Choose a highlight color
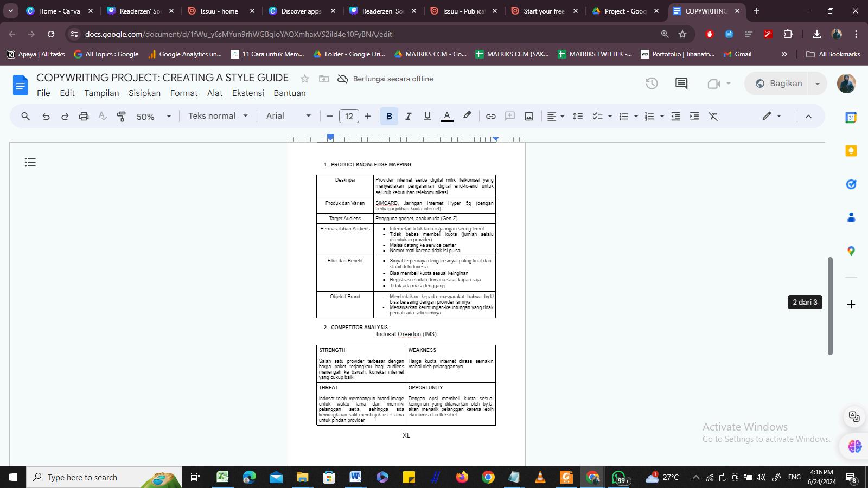 pyautogui.click(x=467, y=116)
